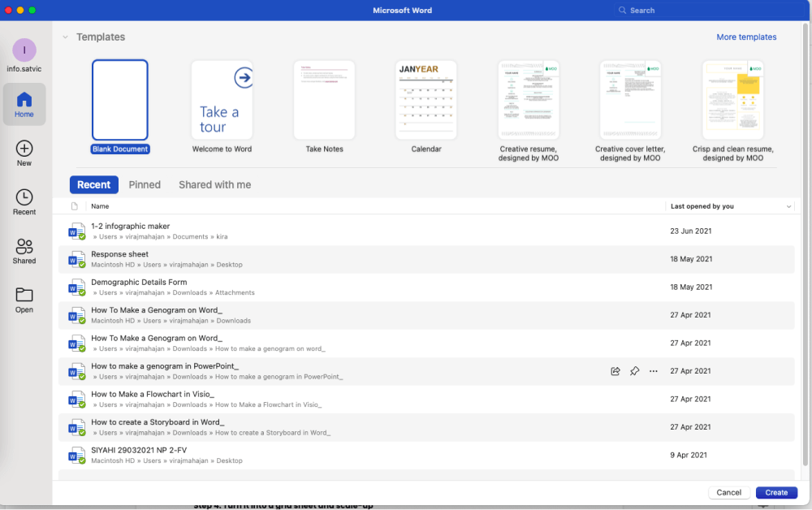Share the PowerPoint genogram document
The width and height of the screenshot is (812, 510).
click(x=615, y=371)
